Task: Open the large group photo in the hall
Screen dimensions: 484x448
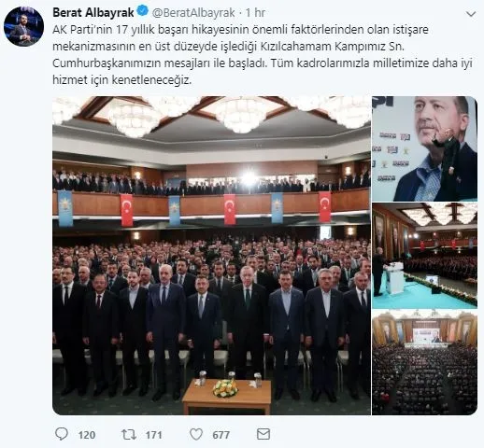Action: (211, 256)
